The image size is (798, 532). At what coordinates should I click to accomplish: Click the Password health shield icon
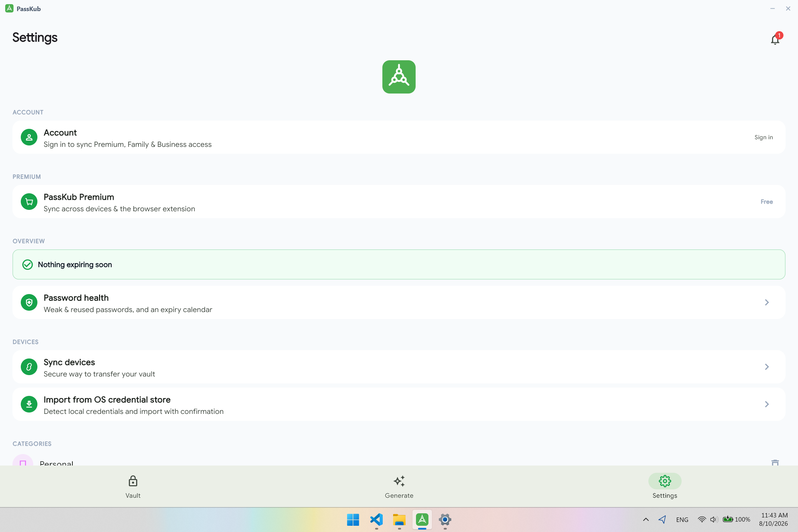tap(29, 303)
